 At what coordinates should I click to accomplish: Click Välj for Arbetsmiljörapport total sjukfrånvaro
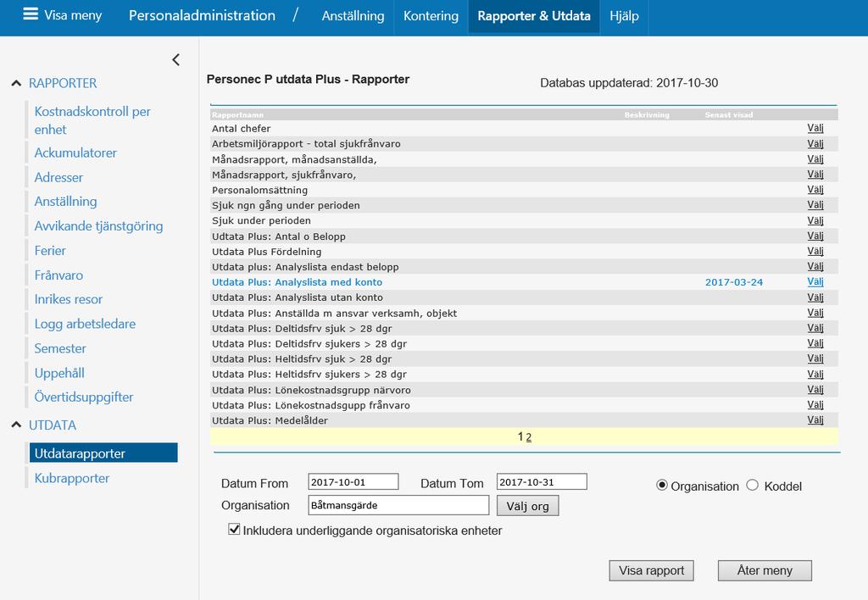click(815, 144)
